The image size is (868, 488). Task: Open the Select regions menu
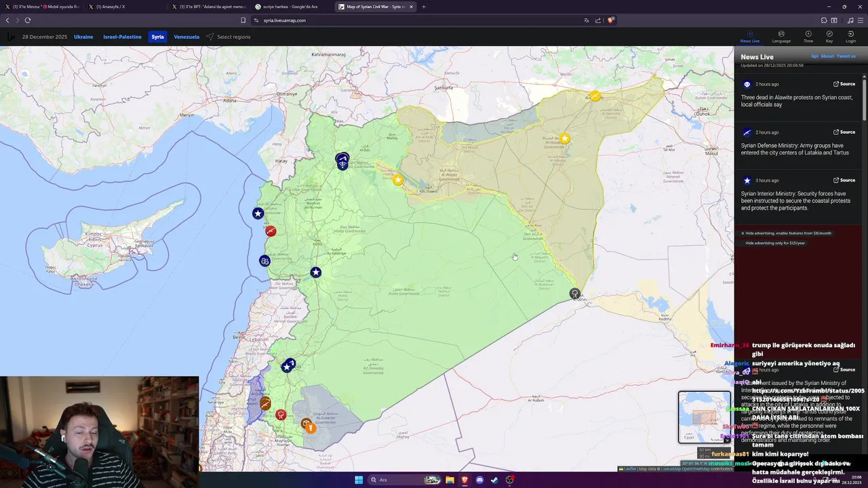tap(229, 37)
